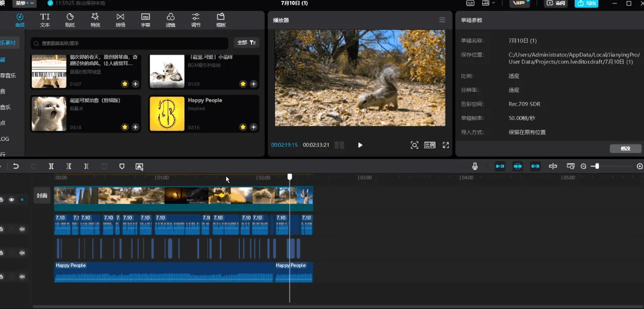This screenshot has height=309, width=644.
Task: Toggle video track visibility eye
Action: click(x=12, y=200)
